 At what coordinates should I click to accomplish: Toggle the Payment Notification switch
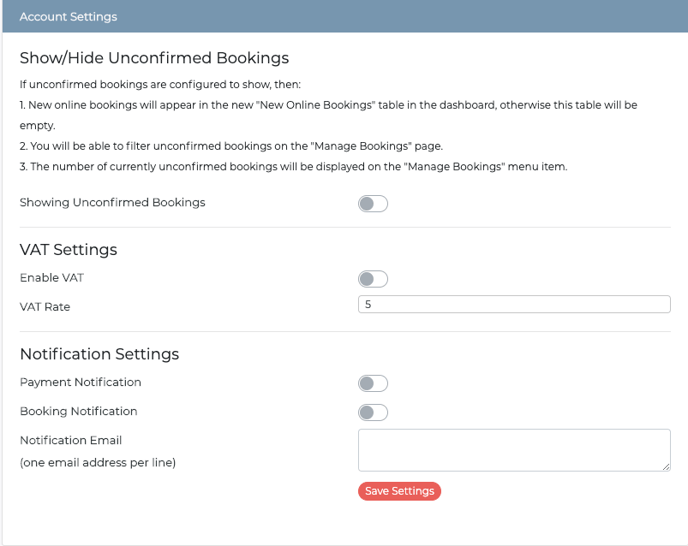tap(373, 383)
